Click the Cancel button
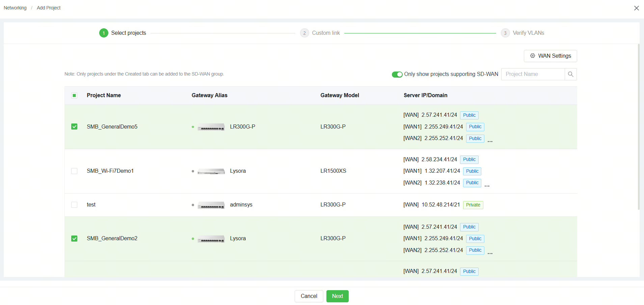The width and height of the screenshot is (644, 305). (309, 296)
